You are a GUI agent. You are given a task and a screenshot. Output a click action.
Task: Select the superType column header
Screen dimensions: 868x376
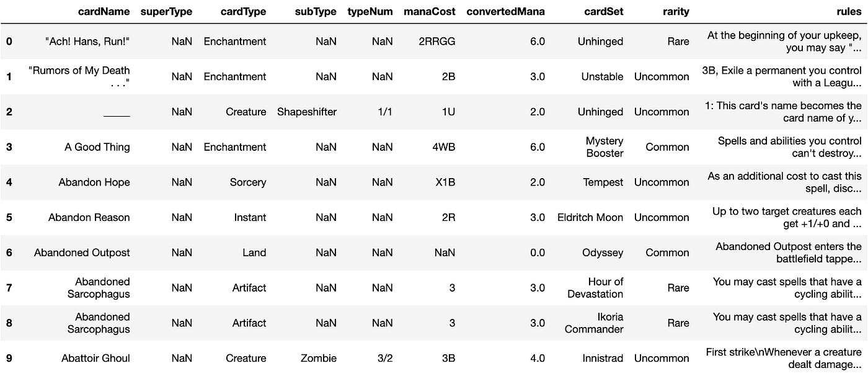point(166,11)
